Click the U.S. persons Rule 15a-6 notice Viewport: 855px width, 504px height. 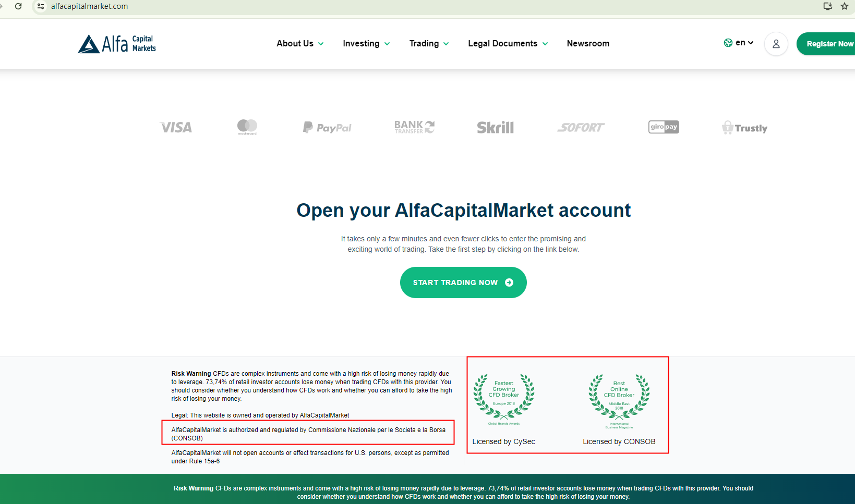(x=310, y=457)
